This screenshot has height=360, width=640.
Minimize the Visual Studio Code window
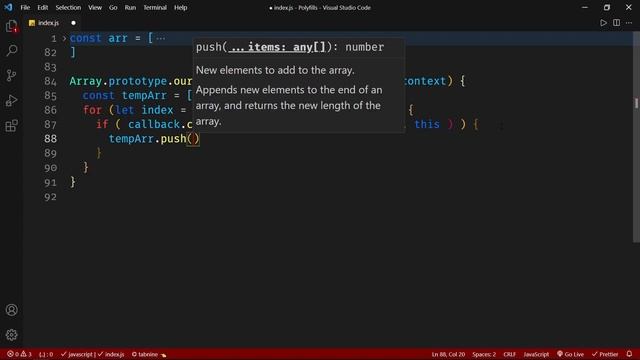click(x=584, y=7)
